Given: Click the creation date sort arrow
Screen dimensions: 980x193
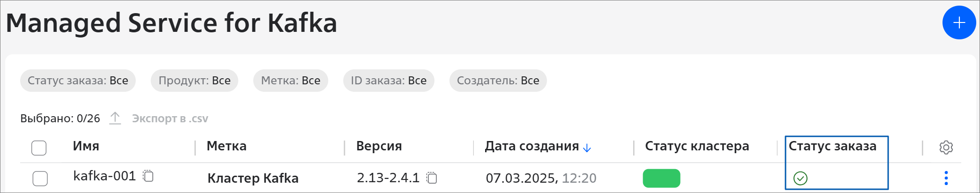Looking at the screenshot, I should point(587,148).
